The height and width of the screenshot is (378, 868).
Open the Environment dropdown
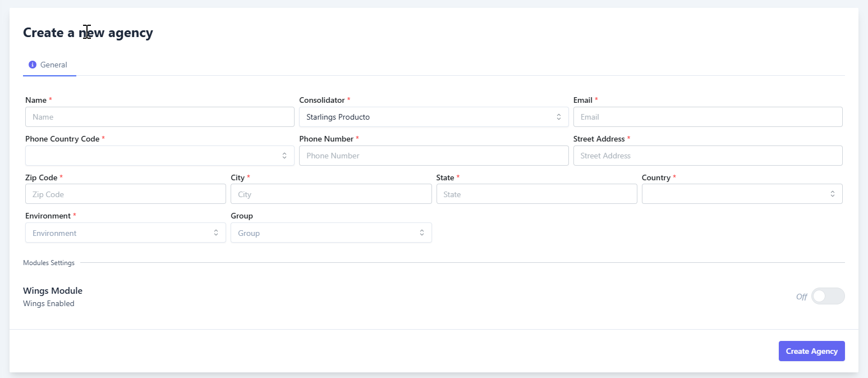118,233
